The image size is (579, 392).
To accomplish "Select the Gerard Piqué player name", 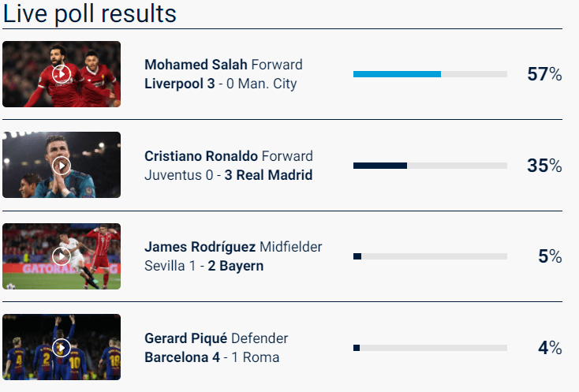I will point(186,338).
